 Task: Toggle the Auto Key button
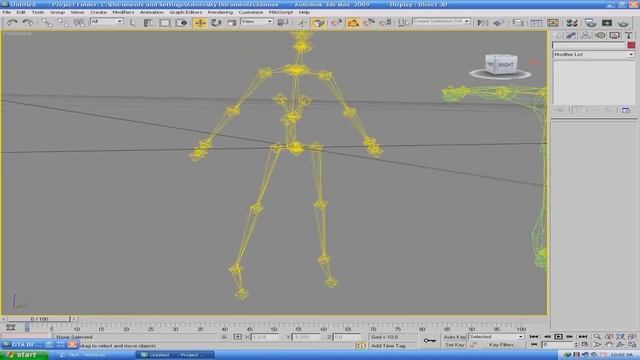(x=454, y=337)
